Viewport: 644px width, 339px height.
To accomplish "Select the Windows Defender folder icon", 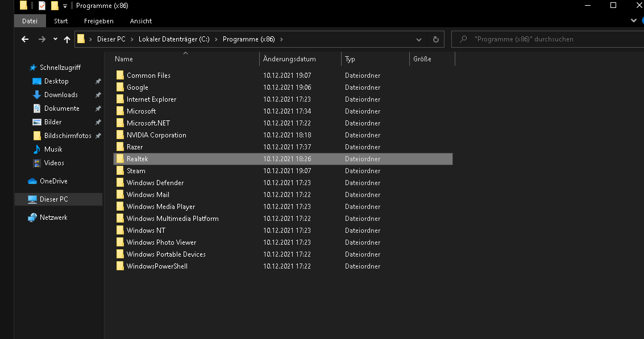I will (x=120, y=182).
